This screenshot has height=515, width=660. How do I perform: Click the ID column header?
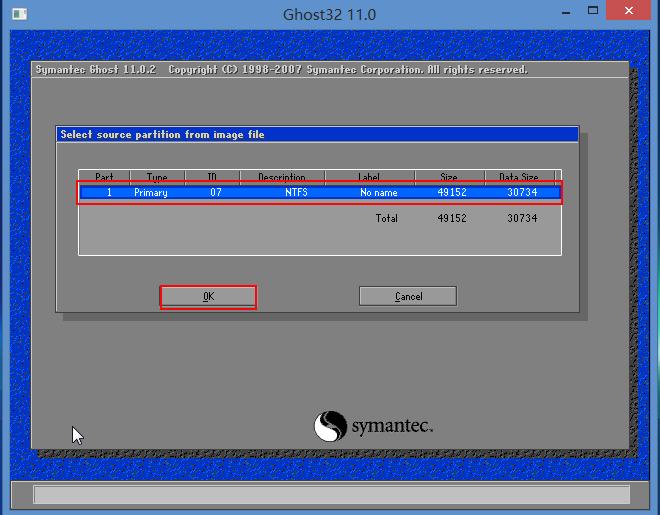pyautogui.click(x=212, y=178)
